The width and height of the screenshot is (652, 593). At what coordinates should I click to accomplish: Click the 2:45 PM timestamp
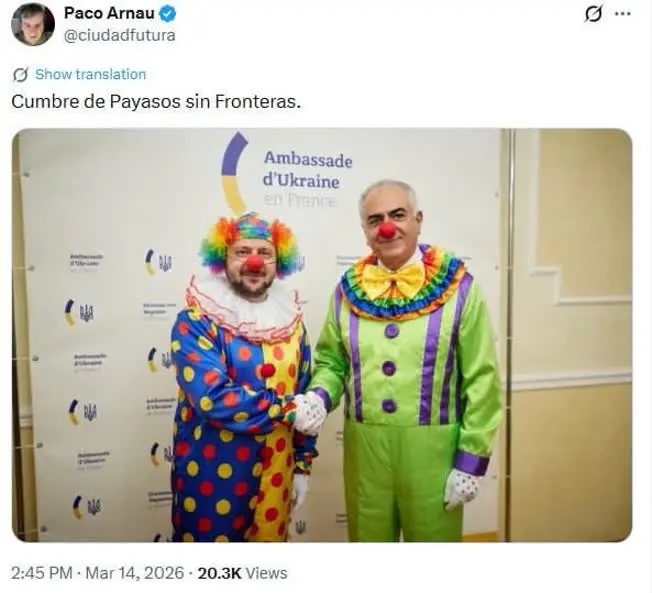pyautogui.click(x=42, y=573)
